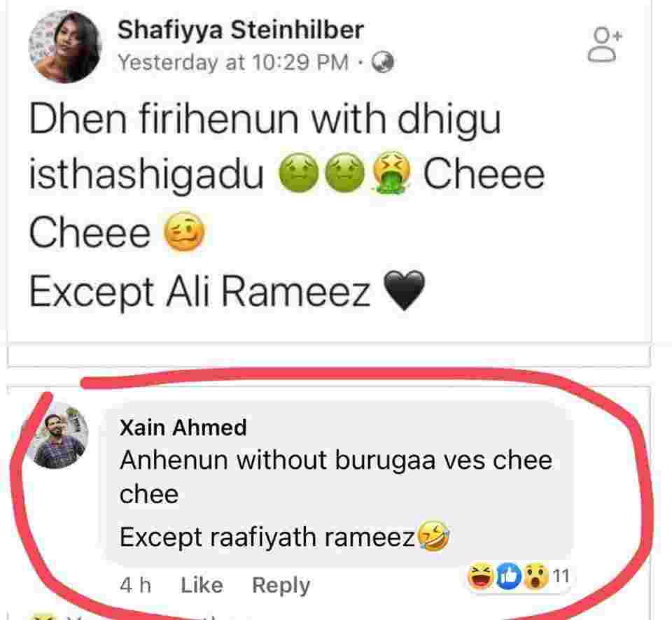Open Shafiyya Steinhilber's profile picture
Viewport: 672px width, 620px height.
pyautogui.click(x=65, y=47)
